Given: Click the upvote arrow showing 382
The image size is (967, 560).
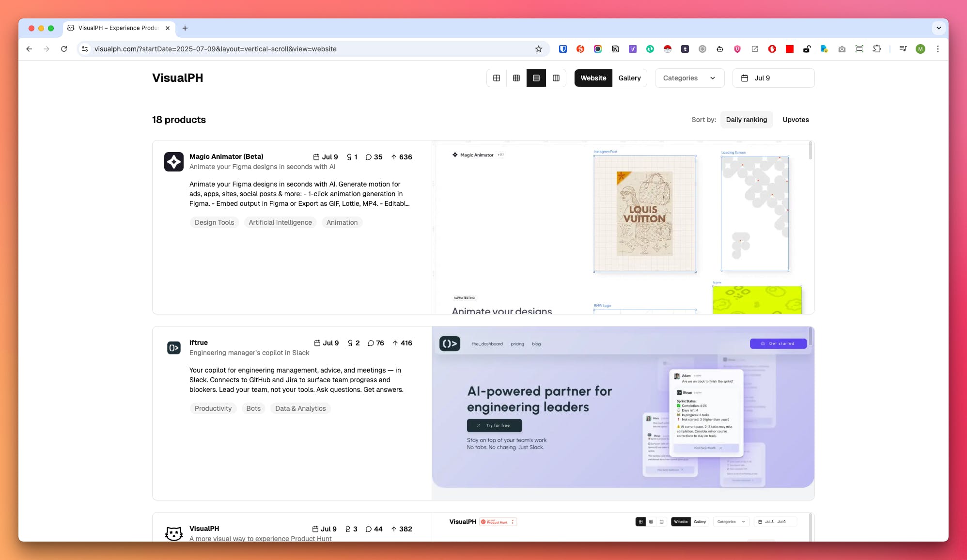Looking at the screenshot, I should click(394, 529).
